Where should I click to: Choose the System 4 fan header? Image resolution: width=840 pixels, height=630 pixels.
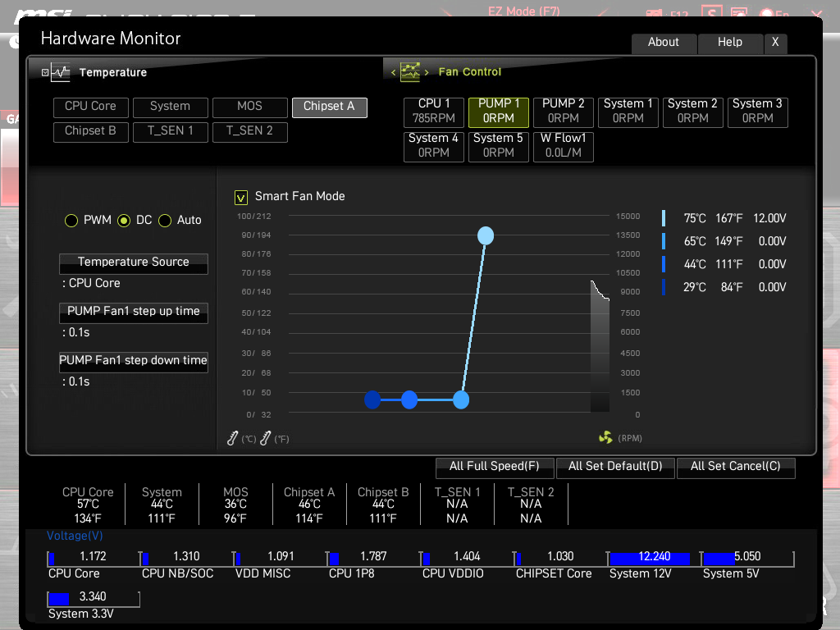coord(434,146)
